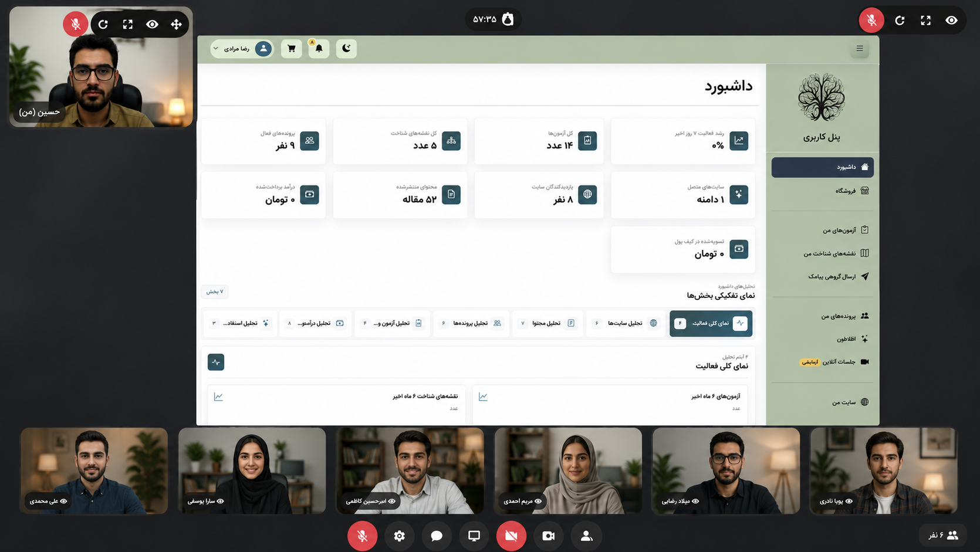Toggle shared-screen mic button at top right
The height and width of the screenshot is (552, 980).
(x=871, y=20)
